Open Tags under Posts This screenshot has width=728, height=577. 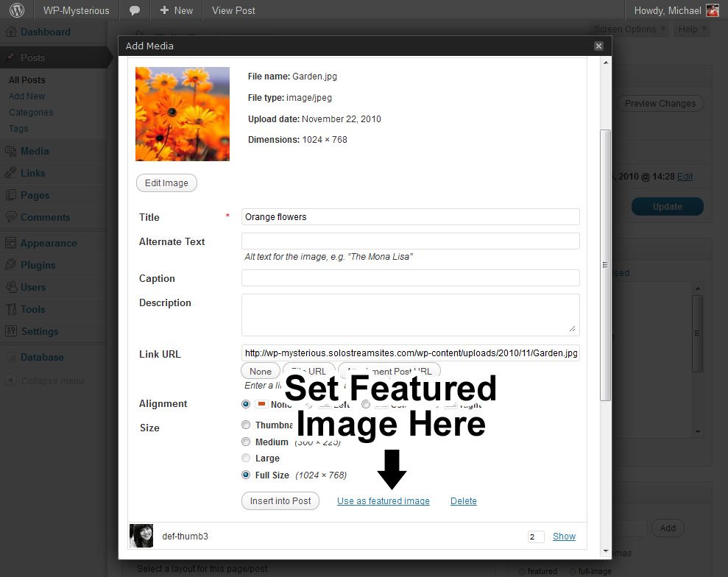pos(18,129)
